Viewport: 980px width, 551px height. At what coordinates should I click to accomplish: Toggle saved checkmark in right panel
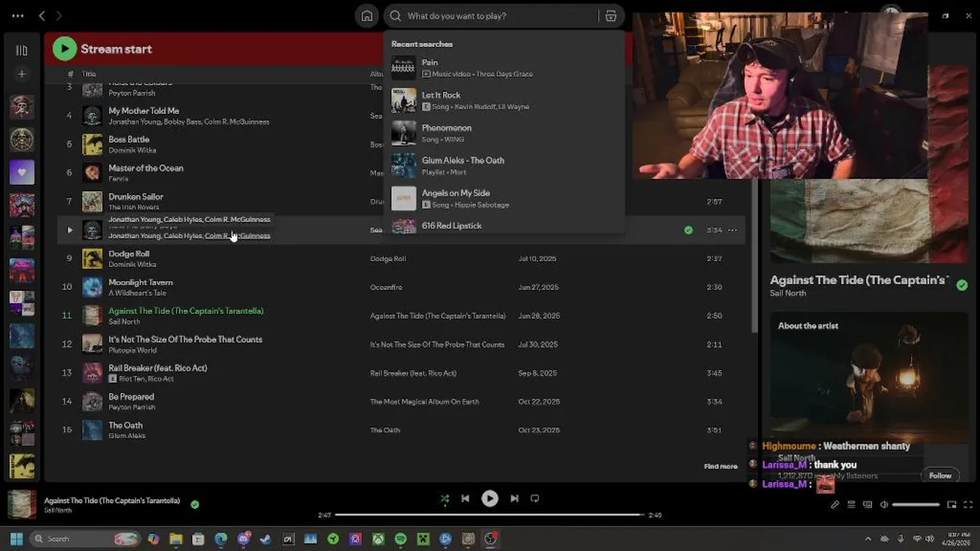[962, 285]
